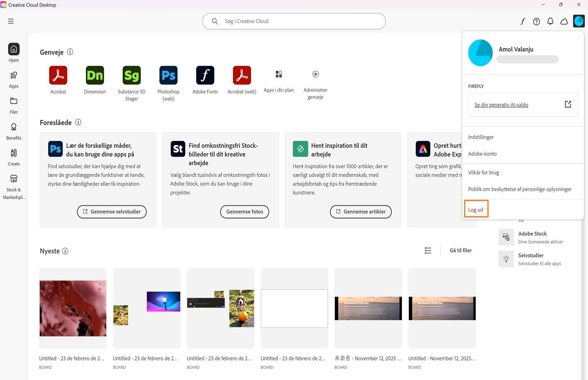Click the Gå til filer link
588x380 pixels.
[460, 251]
